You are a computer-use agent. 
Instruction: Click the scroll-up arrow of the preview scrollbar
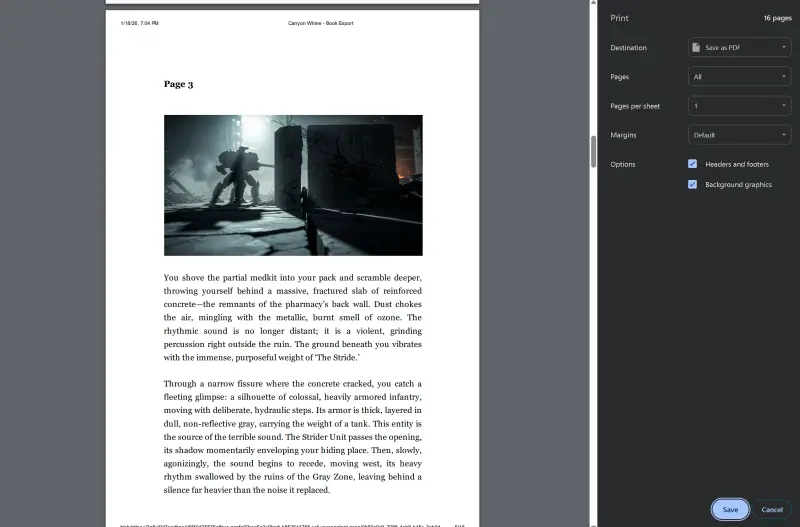[x=593, y=3]
